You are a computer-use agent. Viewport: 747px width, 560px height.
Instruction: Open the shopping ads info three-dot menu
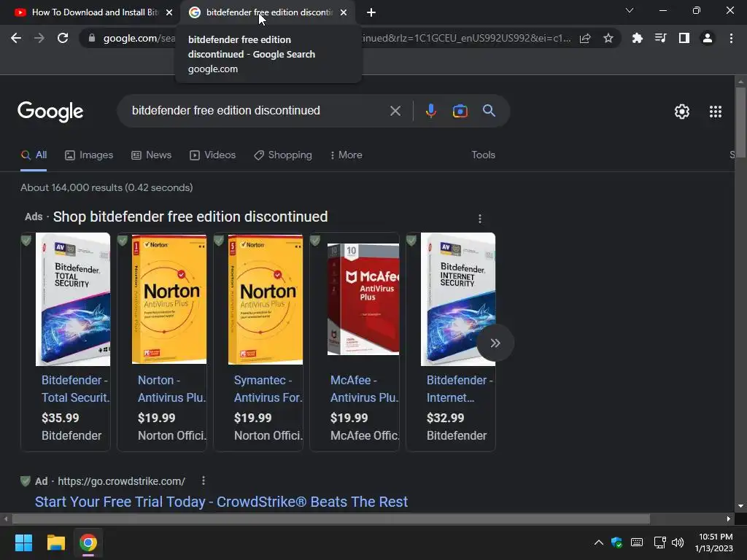480,219
